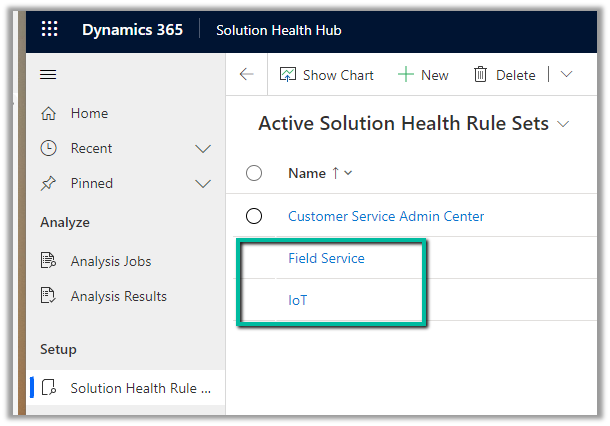This screenshot has width=610, height=426.
Task: Expand the Pinned section chevron
Action: pos(203,184)
